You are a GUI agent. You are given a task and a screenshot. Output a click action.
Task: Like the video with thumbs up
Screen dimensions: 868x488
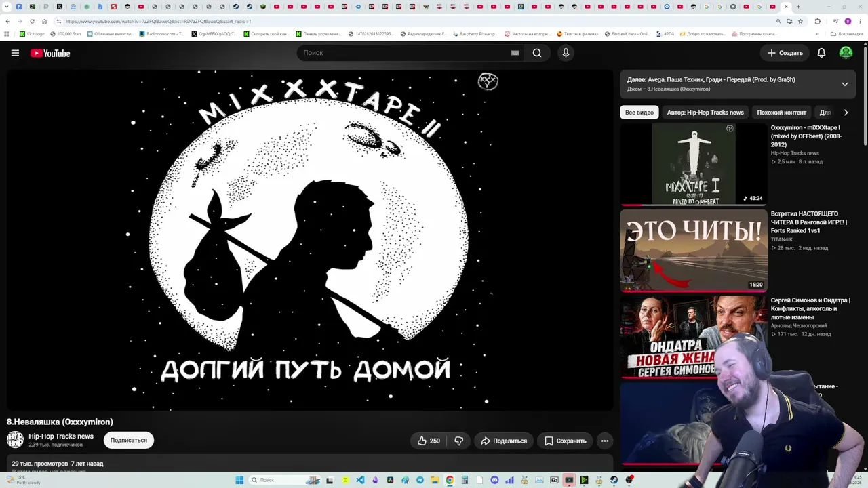[429, 441]
